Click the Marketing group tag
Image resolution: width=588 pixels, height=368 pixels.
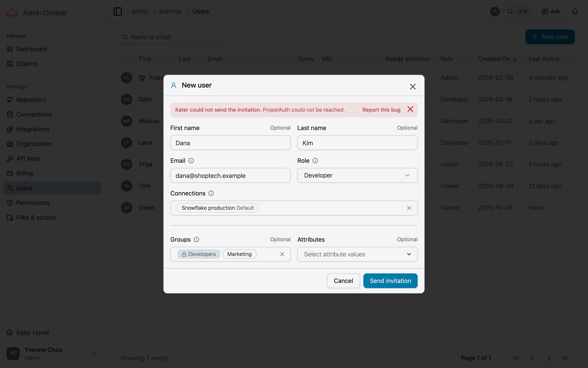click(239, 254)
